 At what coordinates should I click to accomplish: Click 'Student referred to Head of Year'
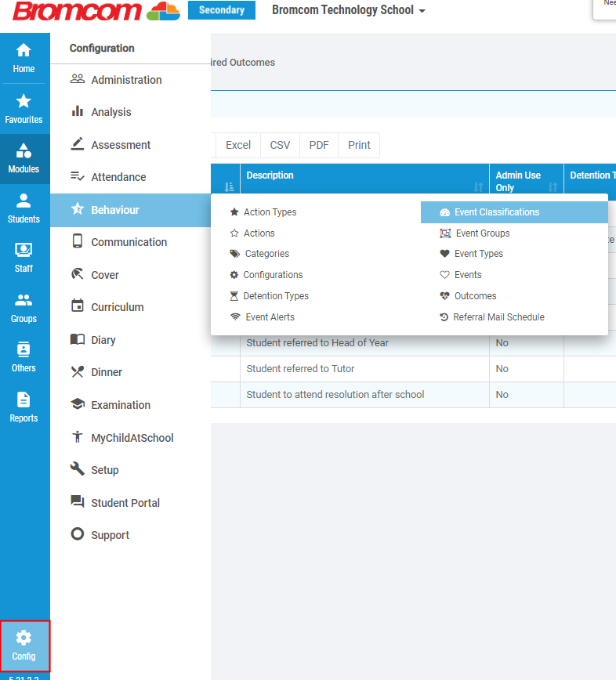click(317, 342)
